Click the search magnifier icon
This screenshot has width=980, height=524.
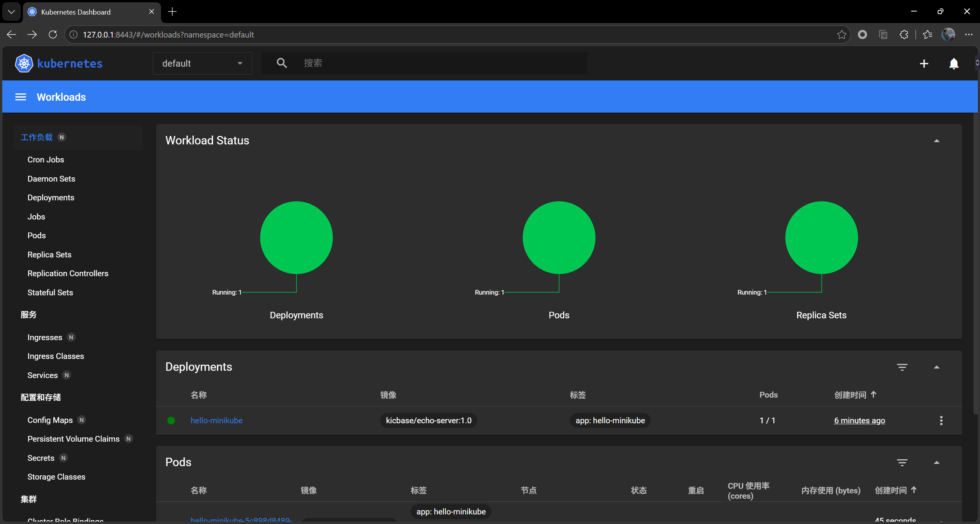282,63
